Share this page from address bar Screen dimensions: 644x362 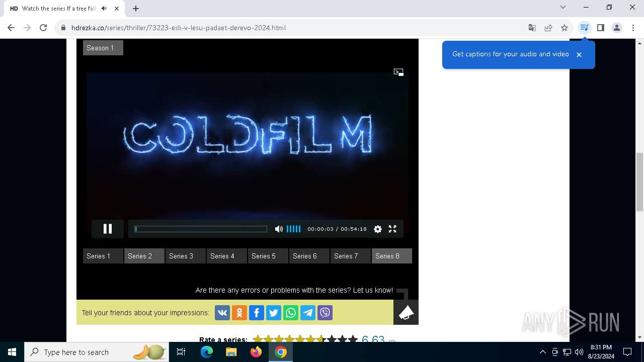click(548, 28)
